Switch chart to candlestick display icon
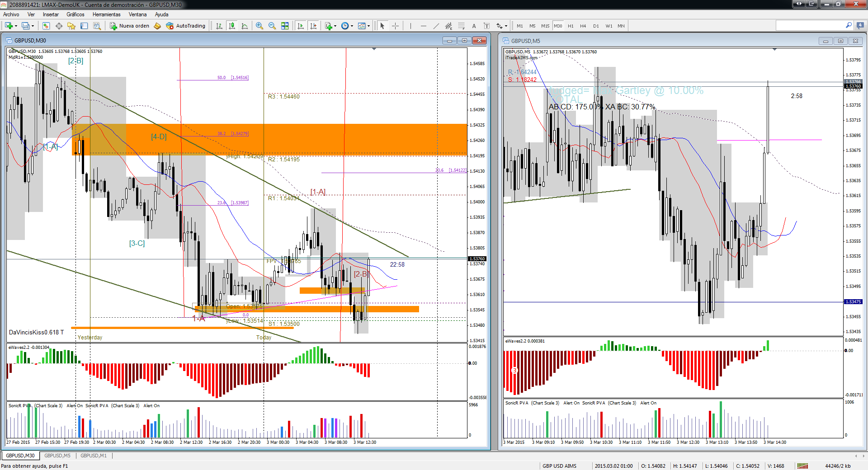 tap(232, 26)
